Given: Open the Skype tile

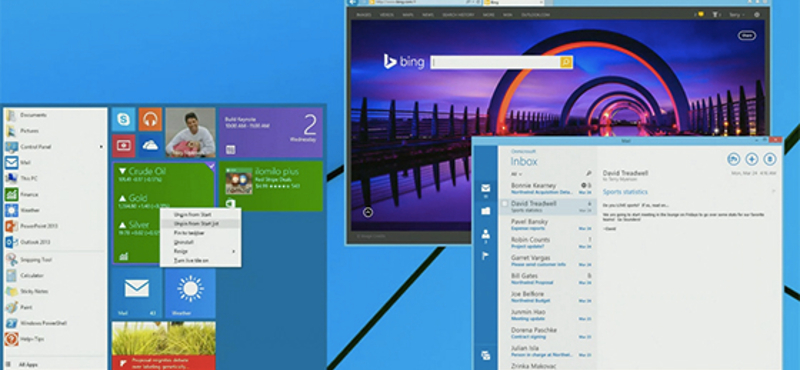Looking at the screenshot, I should [123, 120].
